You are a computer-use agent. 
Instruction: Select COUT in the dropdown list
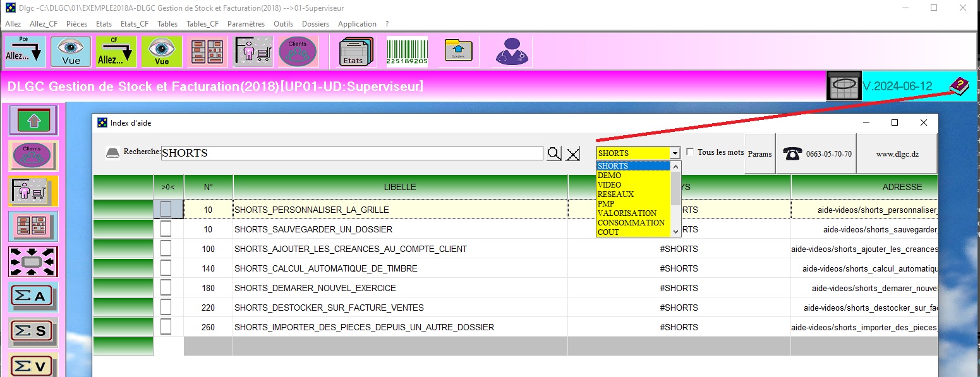click(x=633, y=232)
